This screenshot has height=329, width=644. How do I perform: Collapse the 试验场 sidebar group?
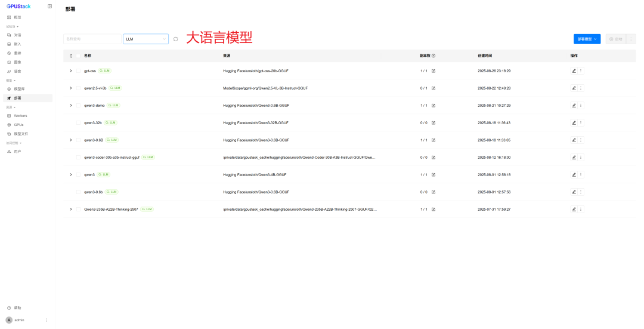click(x=13, y=26)
